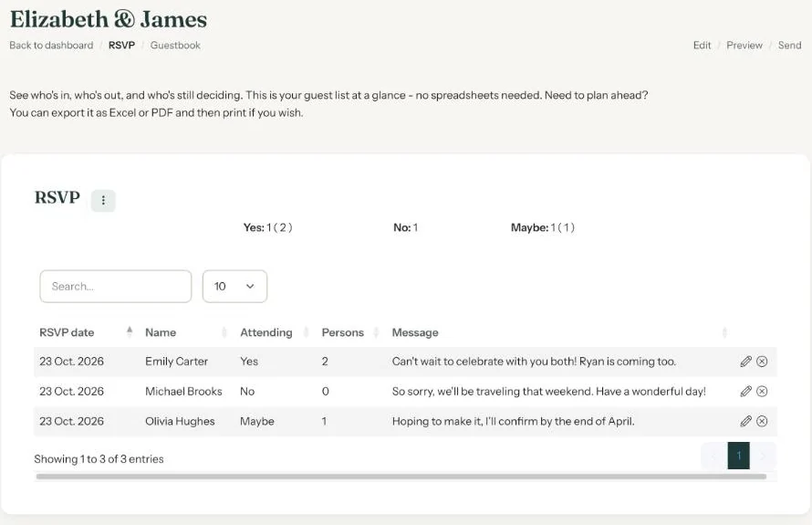The height and width of the screenshot is (525, 812).
Task: Click message 'Hoping to make it' cell
Action: pos(513,421)
